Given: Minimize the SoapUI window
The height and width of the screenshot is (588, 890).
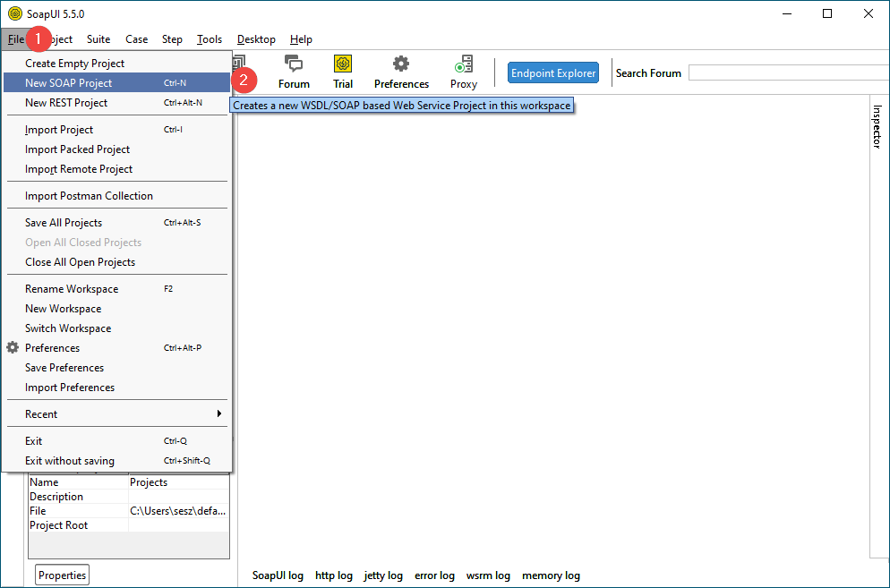Looking at the screenshot, I should click(x=786, y=13).
